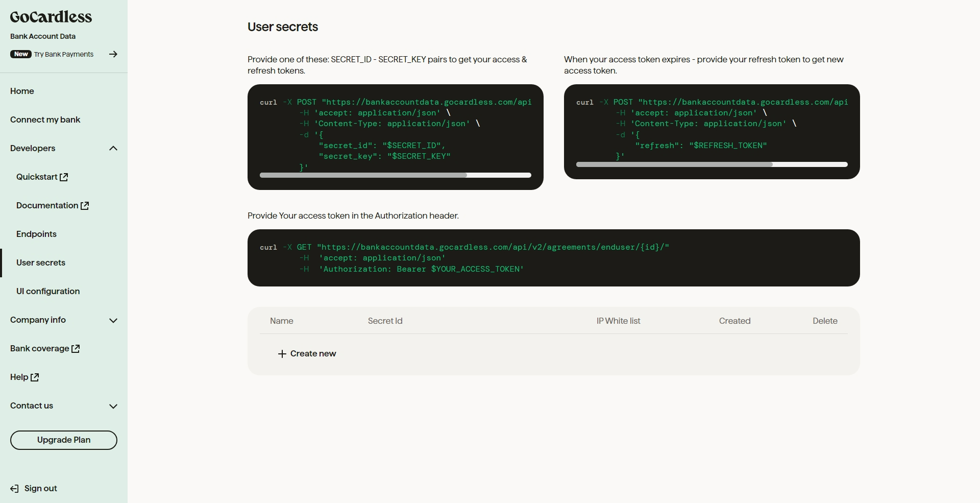Screen dimensions: 980x503
Task: Click the plus icon on Create new
Action: tap(281, 354)
